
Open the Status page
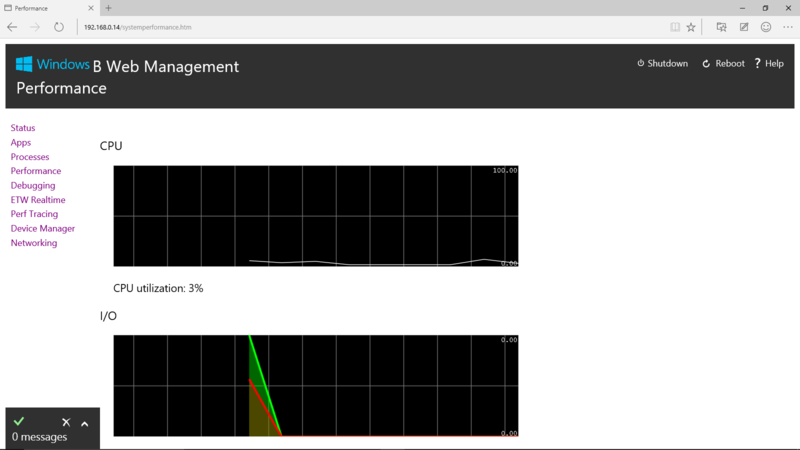coord(23,128)
